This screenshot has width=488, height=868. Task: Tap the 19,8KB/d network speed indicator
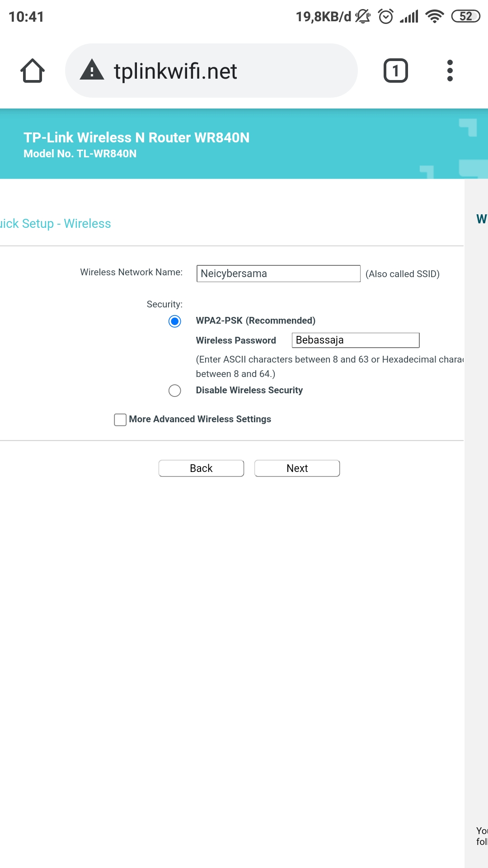click(x=324, y=17)
